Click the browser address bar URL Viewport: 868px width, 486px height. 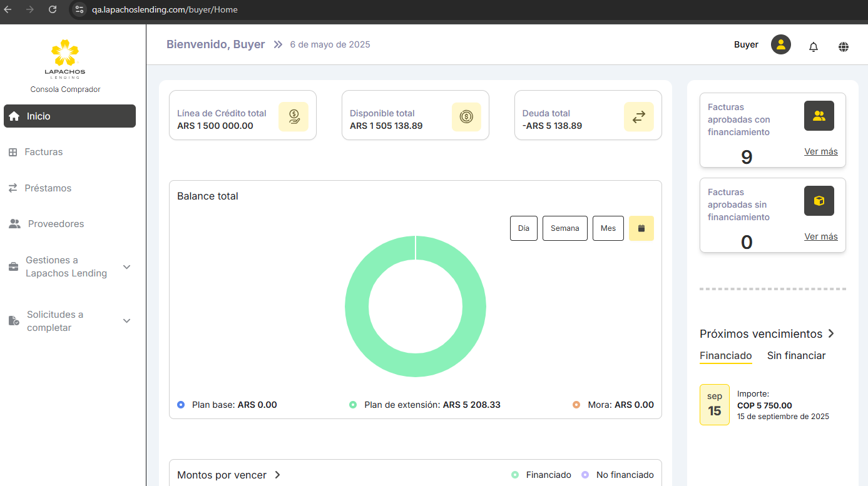pyautogui.click(x=165, y=9)
